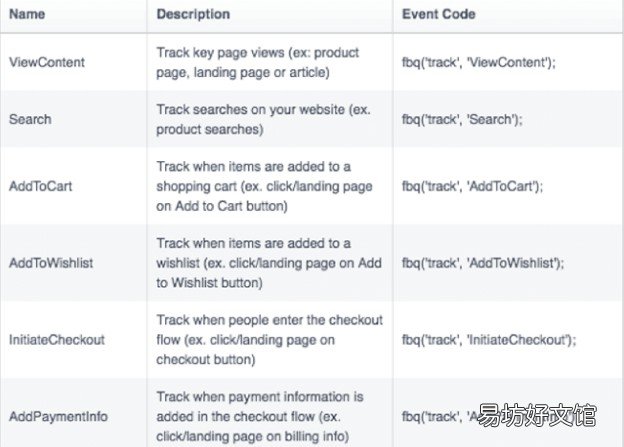Image resolution: width=624 pixels, height=447 pixels.
Task: Click the Description column header
Action: click(x=193, y=14)
